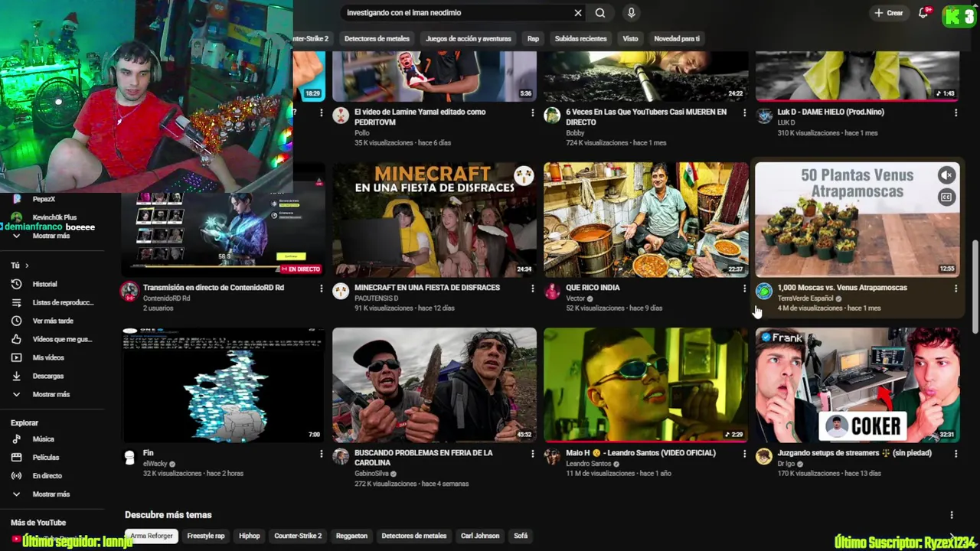Select the Subidas recientes chip
The image size is (980, 551).
(580, 38)
